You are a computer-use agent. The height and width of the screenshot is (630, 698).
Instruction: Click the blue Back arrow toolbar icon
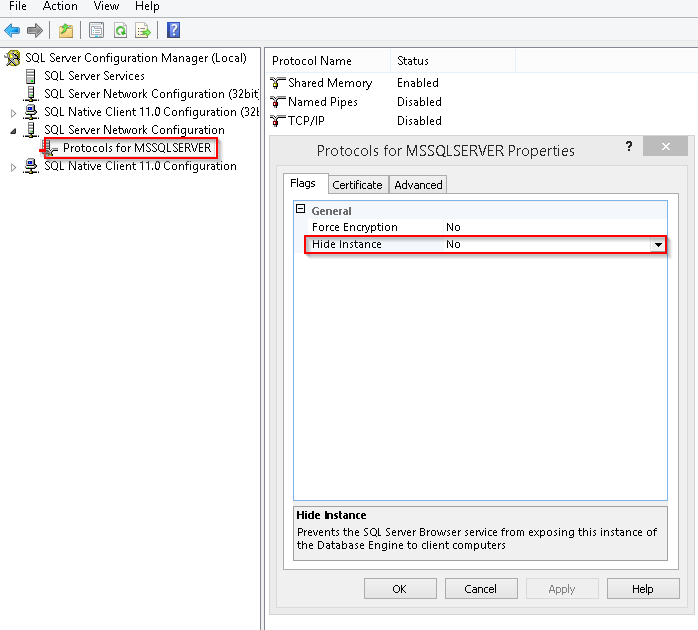(x=12, y=30)
